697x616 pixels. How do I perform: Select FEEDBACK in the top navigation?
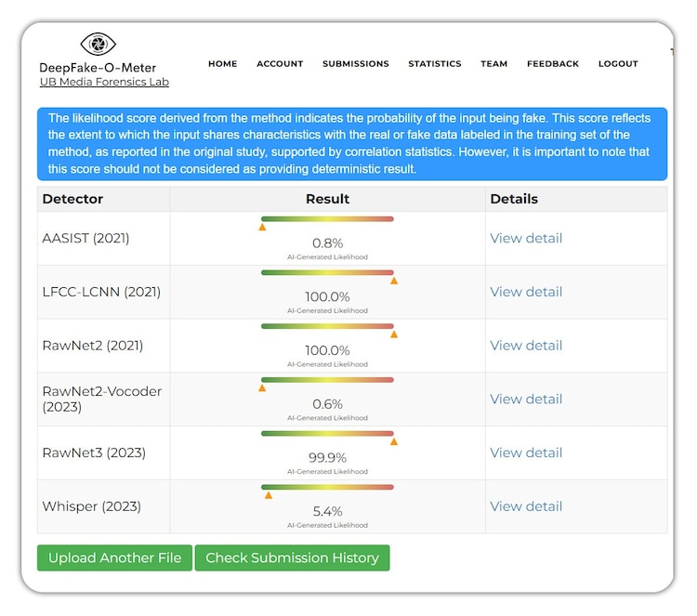[x=552, y=64]
